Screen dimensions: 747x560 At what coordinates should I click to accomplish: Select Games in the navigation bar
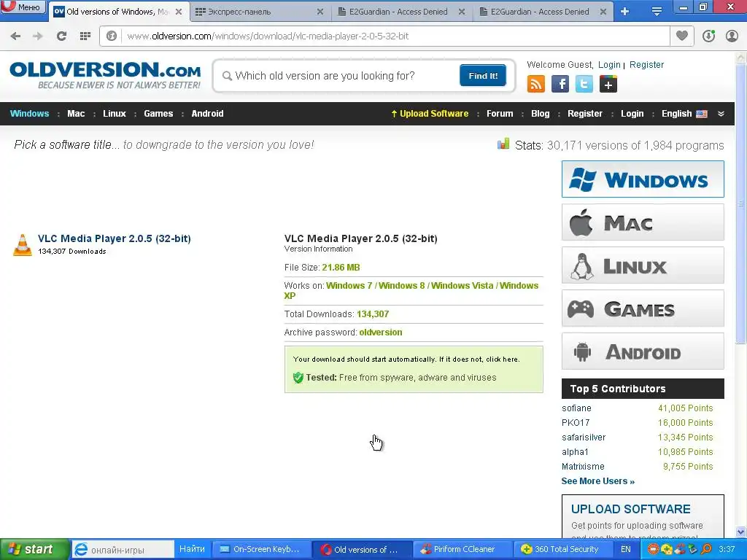click(158, 113)
